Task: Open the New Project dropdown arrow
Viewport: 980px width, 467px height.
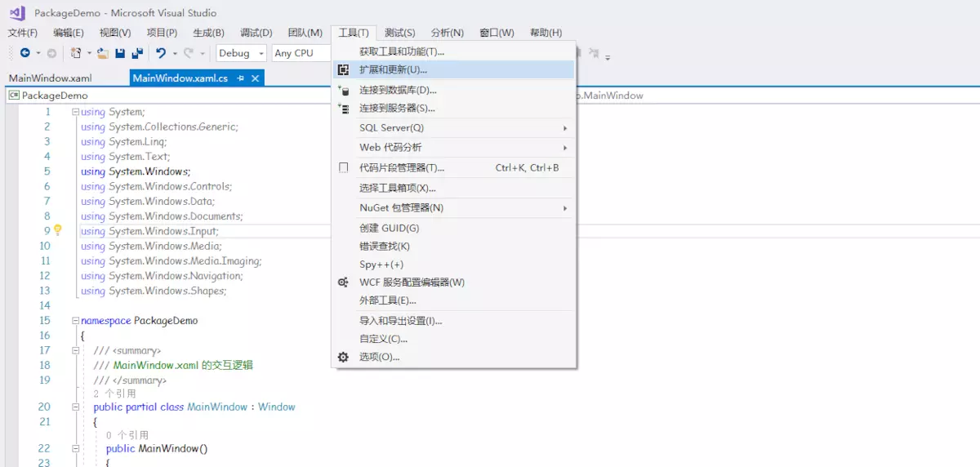Action: pos(89,53)
